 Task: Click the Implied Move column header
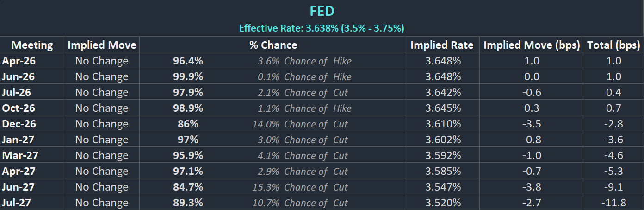click(102, 45)
